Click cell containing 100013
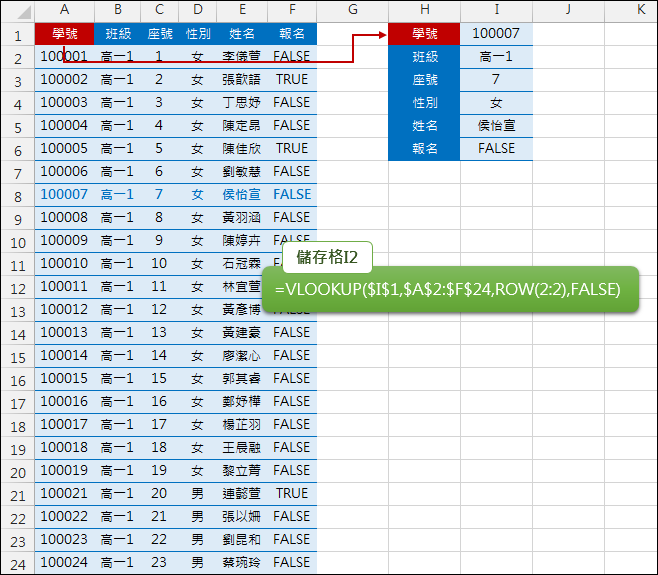 click(64, 332)
